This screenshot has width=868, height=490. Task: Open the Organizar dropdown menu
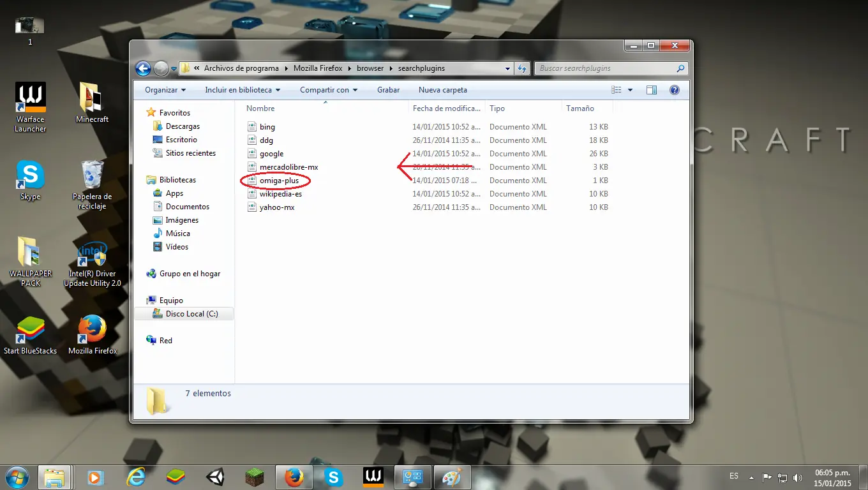point(165,90)
